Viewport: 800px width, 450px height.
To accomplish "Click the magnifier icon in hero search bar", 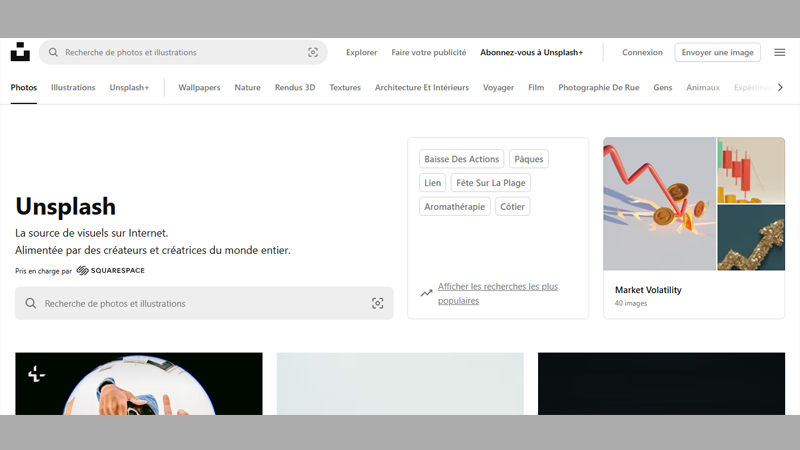I will coord(31,303).
